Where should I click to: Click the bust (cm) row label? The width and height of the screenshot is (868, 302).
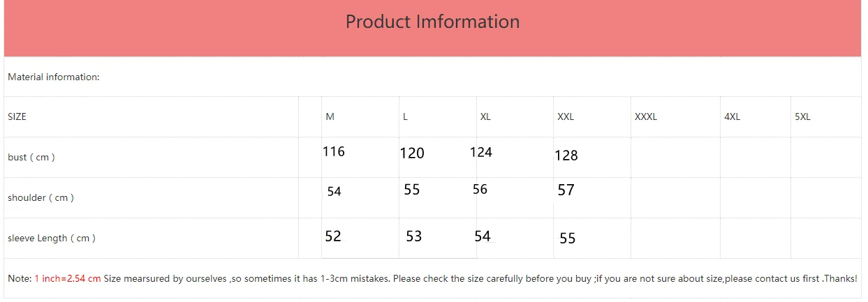click(31, 157)
